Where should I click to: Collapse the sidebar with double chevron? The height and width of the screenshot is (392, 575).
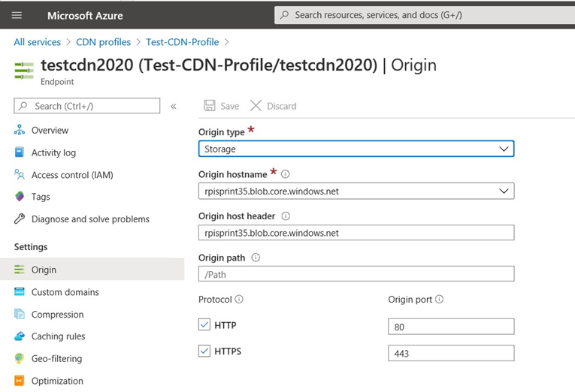point(174,107)
